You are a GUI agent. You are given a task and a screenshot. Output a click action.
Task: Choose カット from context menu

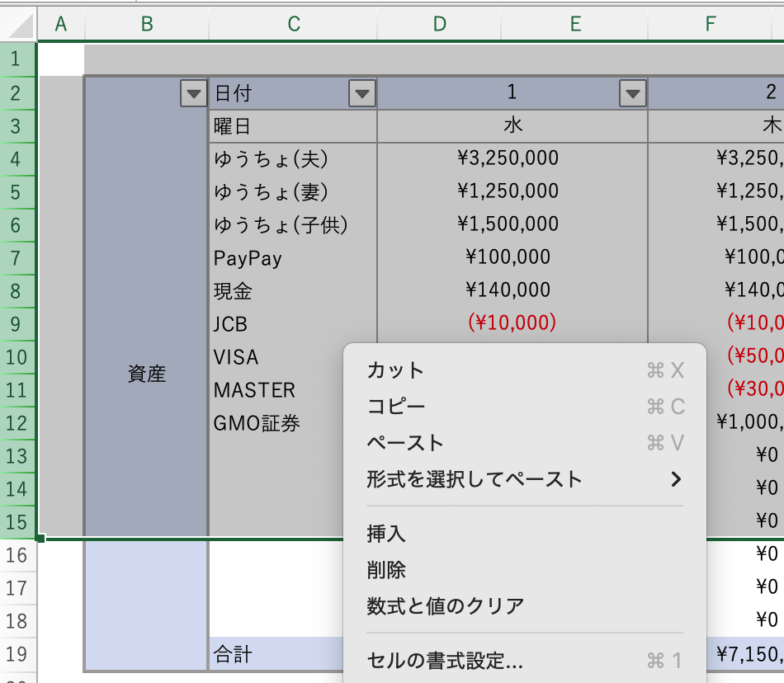click(x=396, y=370)
